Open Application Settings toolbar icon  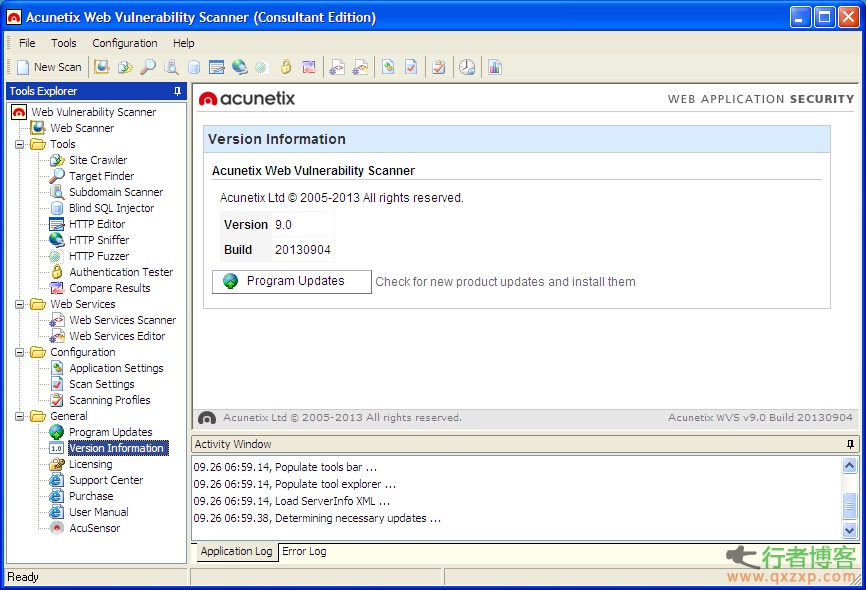click(x=388, y=67)
